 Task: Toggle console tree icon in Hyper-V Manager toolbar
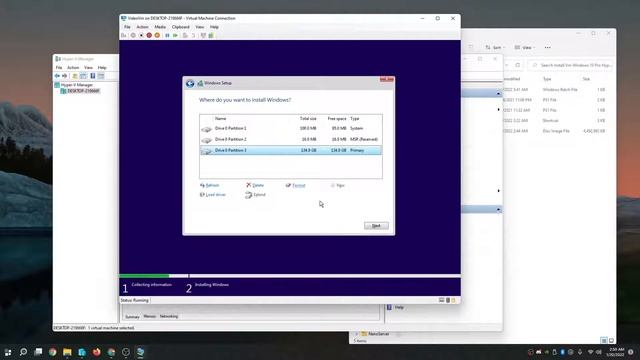pyautogui.click(x=83, y=76)
